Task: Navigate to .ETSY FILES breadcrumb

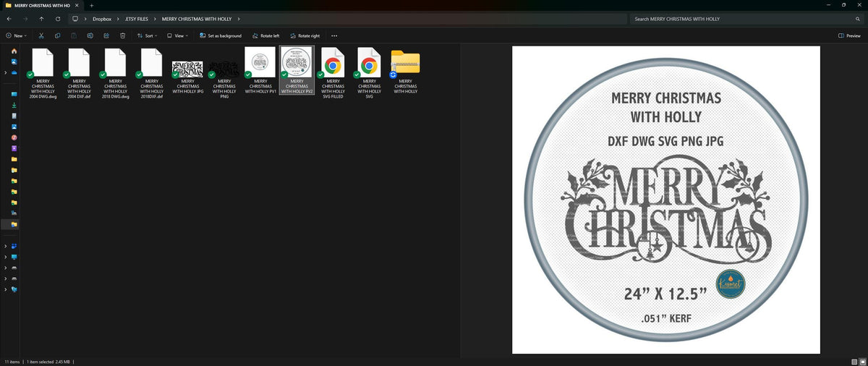Action: click(x=135, y=19)
